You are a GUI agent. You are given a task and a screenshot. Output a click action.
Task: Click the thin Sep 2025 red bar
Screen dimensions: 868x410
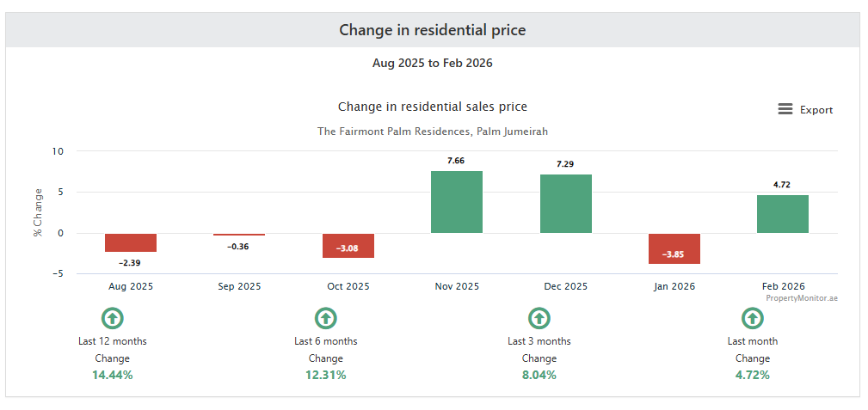click(x=239, y=235)
